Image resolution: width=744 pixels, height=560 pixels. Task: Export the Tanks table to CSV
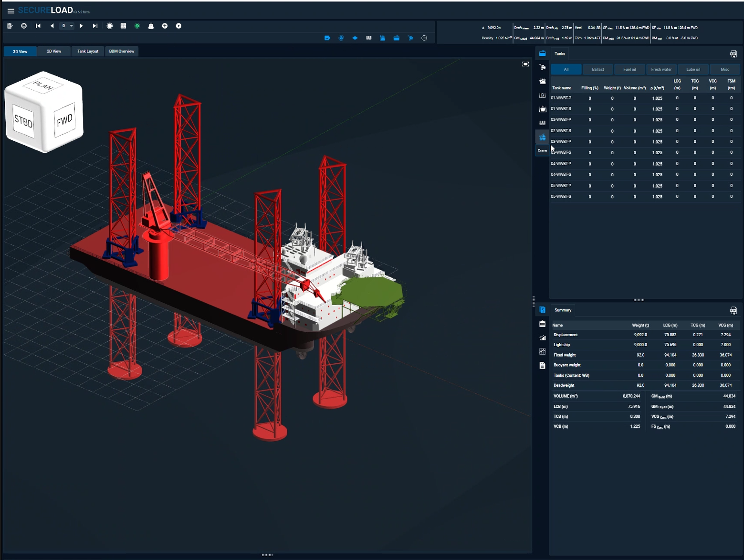tap(733, 54)
